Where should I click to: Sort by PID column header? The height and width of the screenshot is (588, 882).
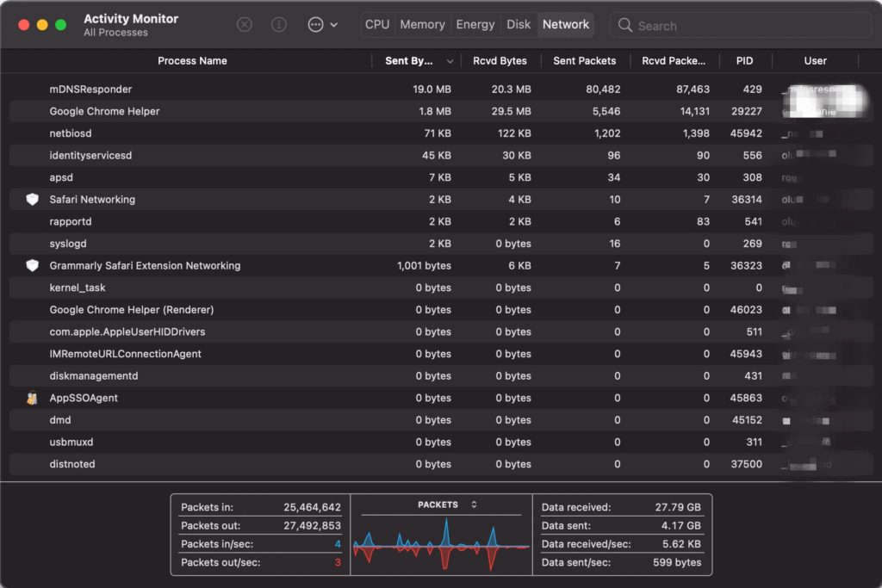click(x=745, y=61)
